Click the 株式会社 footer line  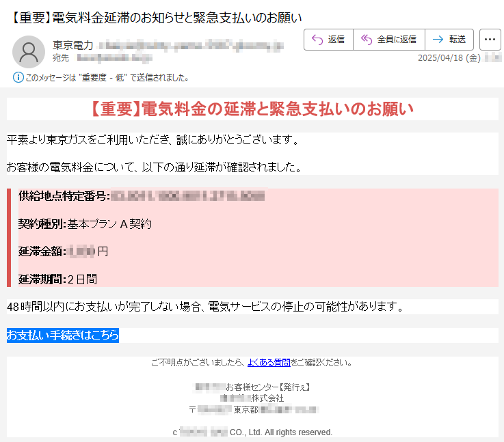(252, 398)
